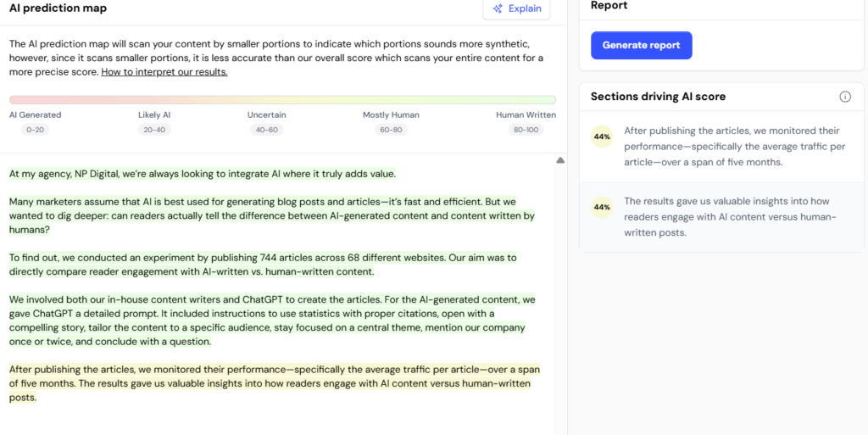Select the paragraph beginning 'Many marketers assume'
The height and width of the screenshot is (435, 868).
[x=271, y=215]
